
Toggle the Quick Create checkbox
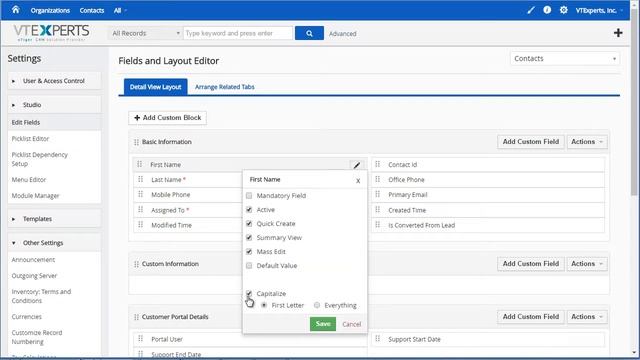pyautogui.click(x=249, y=224)
